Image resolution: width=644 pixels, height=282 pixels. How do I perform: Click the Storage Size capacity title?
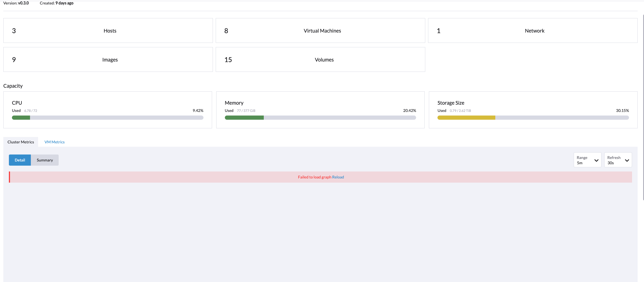[x=451, y=103]
